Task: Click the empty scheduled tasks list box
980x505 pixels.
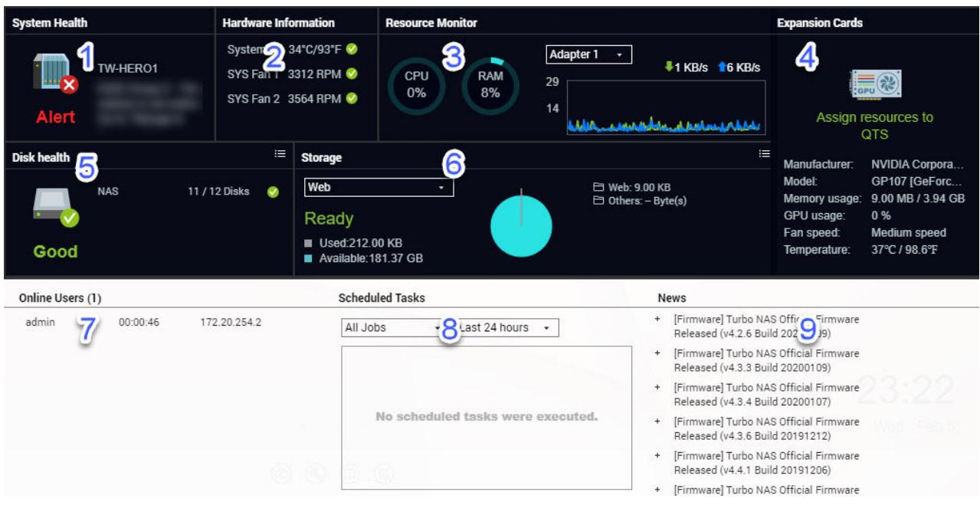Action: pos(487,418)
